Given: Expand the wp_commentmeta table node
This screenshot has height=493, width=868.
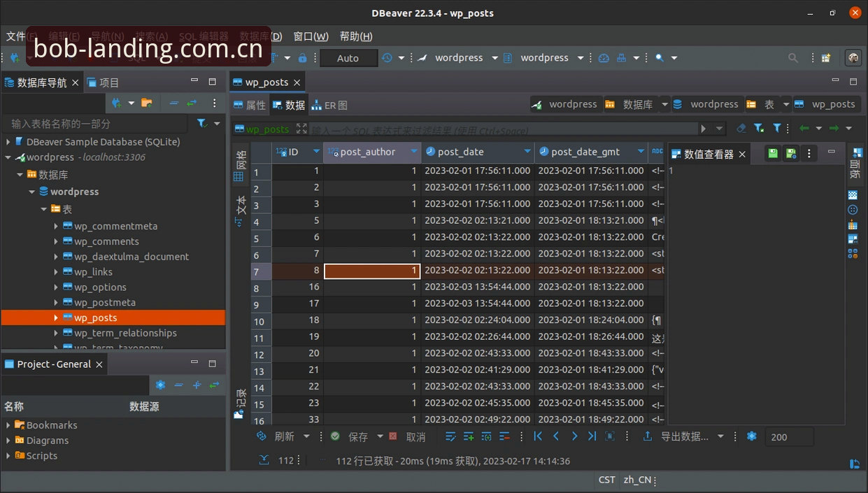Looking at the screenshot, I should tap(56, 226).
